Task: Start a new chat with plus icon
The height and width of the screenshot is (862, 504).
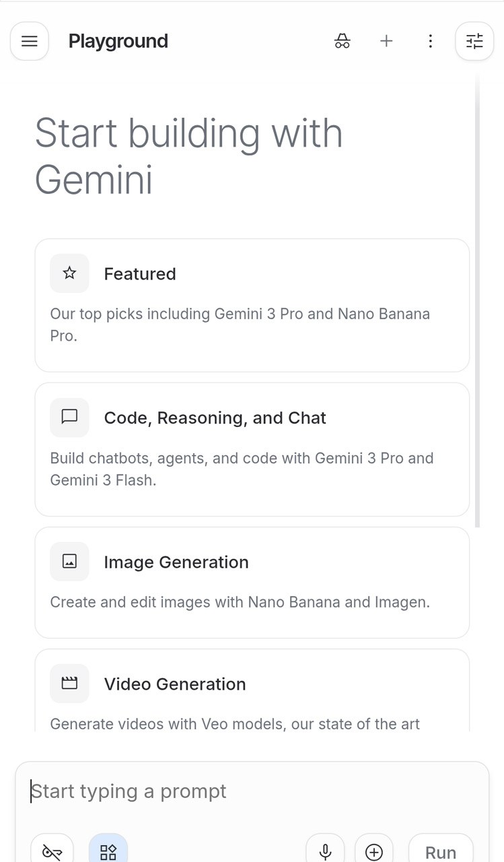Action: pos(386,41)
